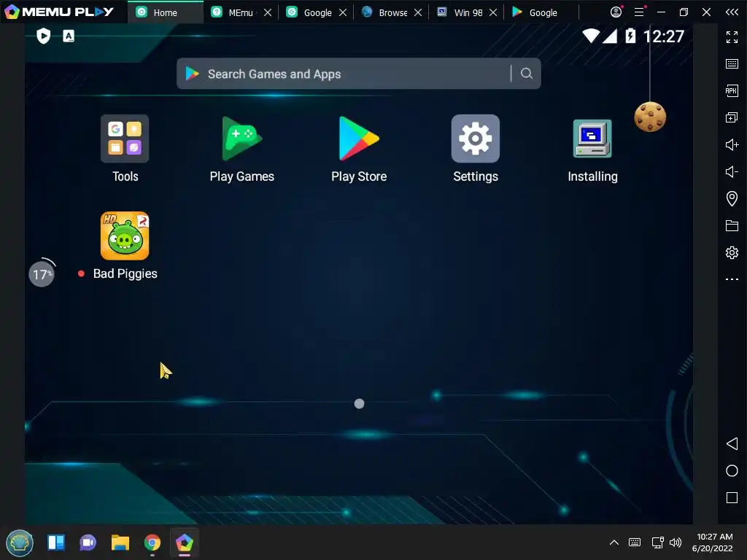747x560 pixels.
Task: Close the MEmu tab
Action: [268, 12]
